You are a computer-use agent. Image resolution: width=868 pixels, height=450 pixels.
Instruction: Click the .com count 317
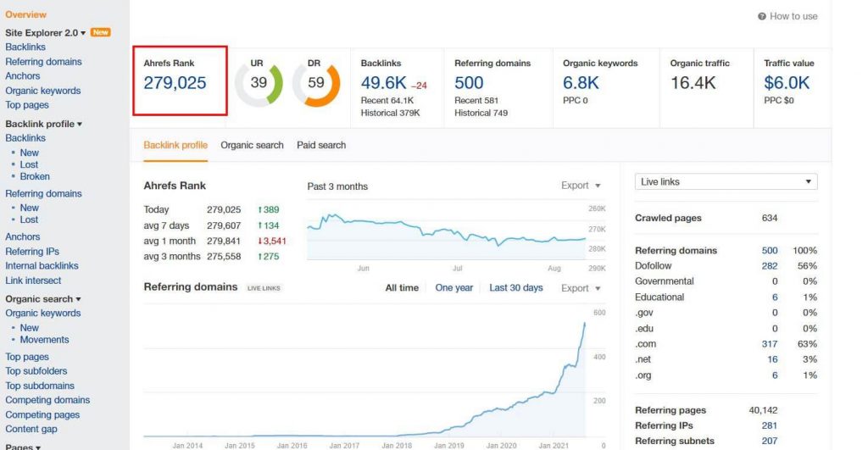pyautogui.click(x=770, y=344)
